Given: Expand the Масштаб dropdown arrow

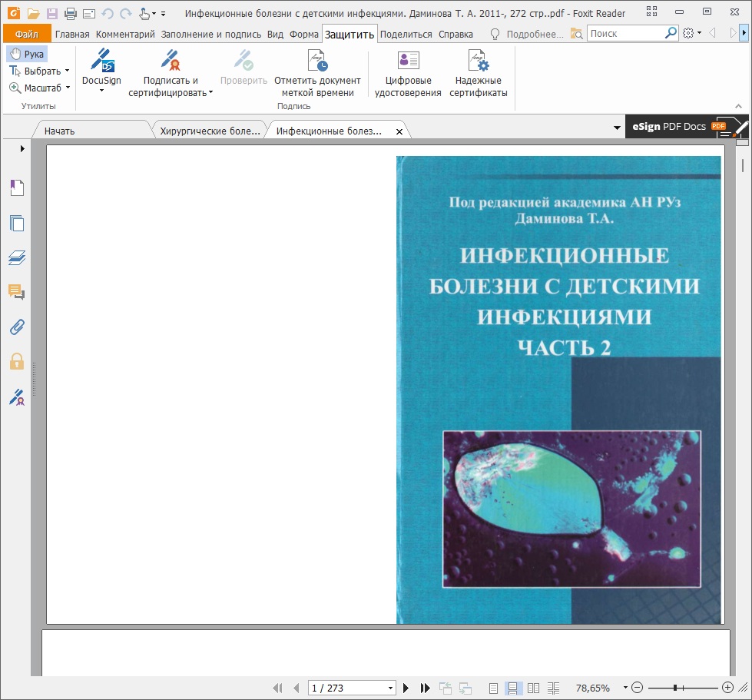Looking at the screenshot, I should tap(68, 88).
